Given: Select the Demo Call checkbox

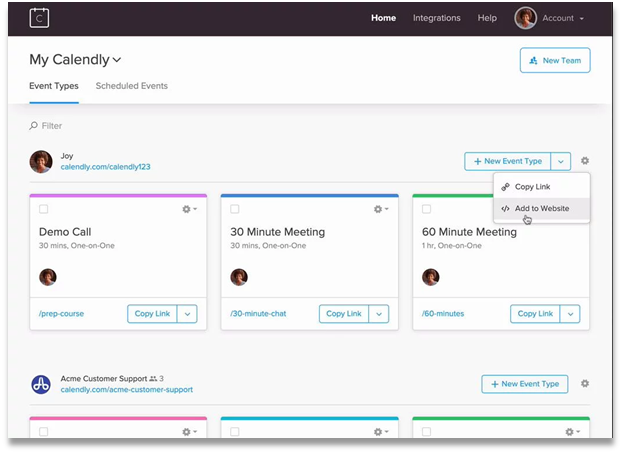Looking at the screenshot, I should [44, 209].
